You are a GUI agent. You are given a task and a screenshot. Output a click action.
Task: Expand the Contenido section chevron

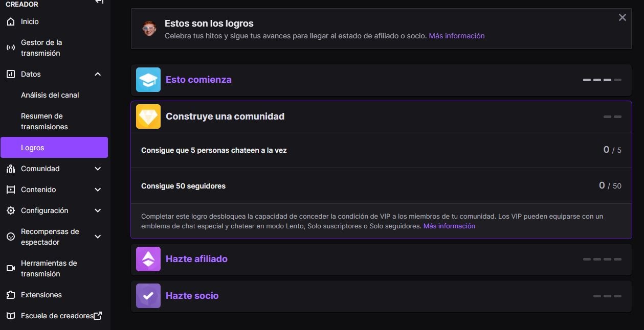(98, 190)
